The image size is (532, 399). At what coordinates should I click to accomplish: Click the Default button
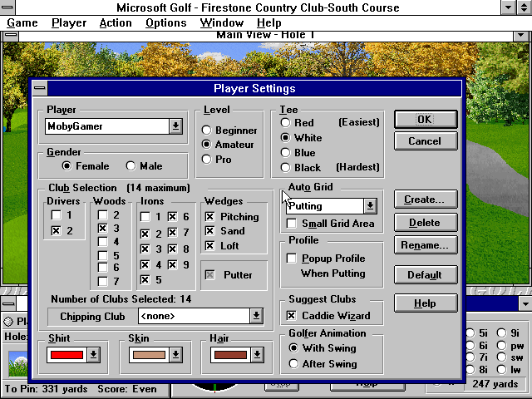[x=425, y=275]
